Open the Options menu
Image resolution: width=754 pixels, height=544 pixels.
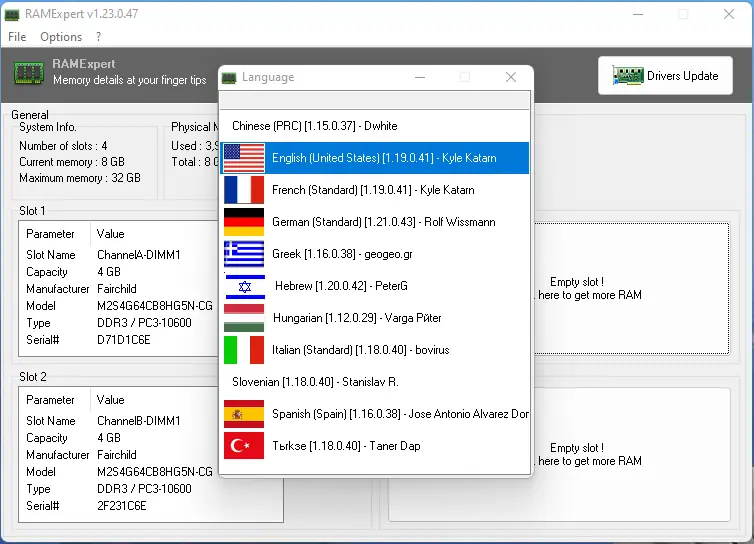[x=61, y=37]
